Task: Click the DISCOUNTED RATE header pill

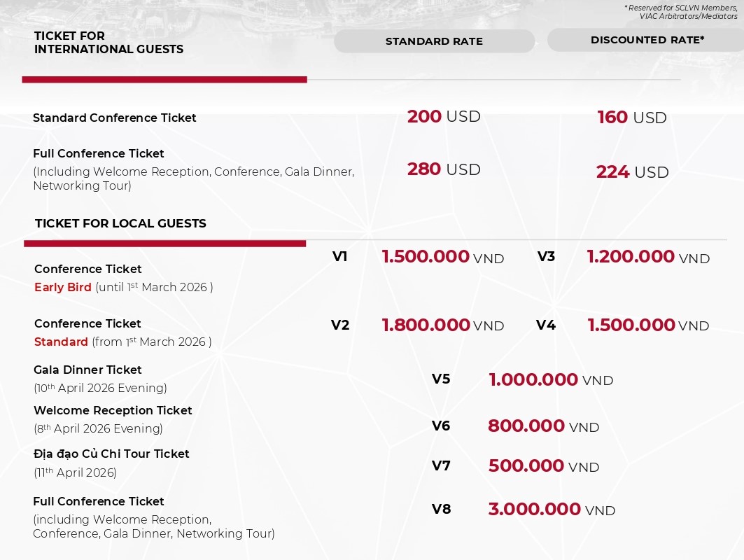Action: (x=647, y=40)
